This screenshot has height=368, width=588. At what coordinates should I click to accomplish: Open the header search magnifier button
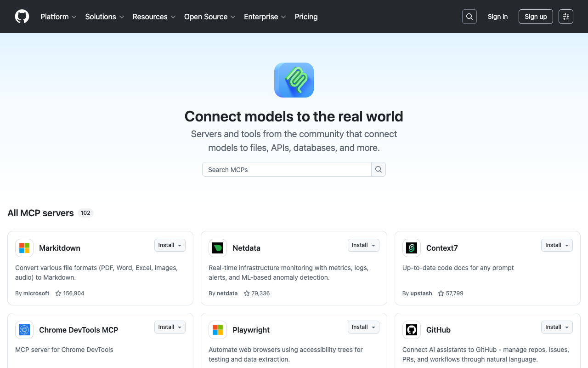(x=469, y=17)
